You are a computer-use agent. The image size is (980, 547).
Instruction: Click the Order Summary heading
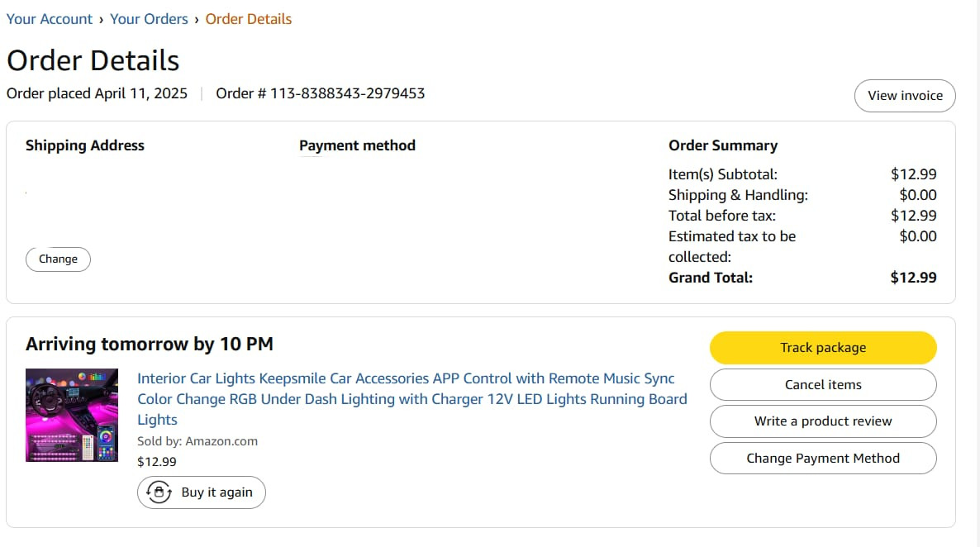pos(723,145)
